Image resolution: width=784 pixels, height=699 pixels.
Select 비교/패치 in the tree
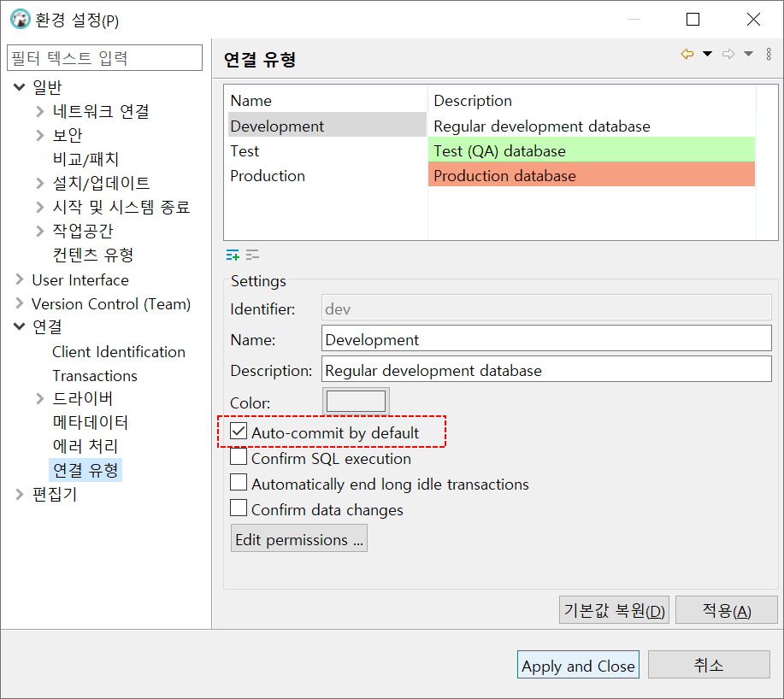click(x=86, y=159)
